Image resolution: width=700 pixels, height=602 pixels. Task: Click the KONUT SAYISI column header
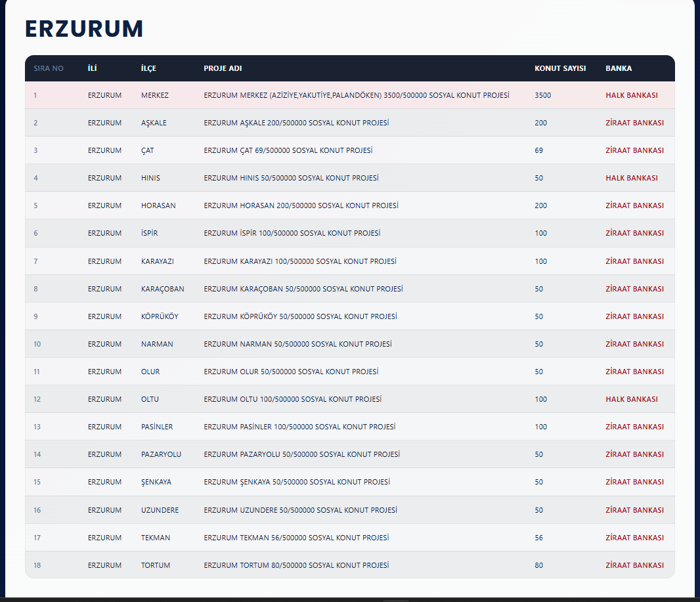(560, 68)
